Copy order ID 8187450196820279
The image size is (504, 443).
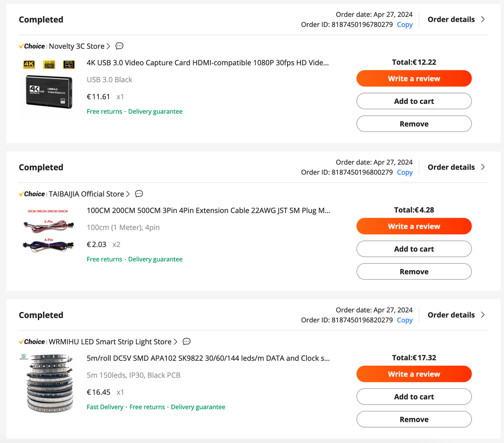(405, 320)
